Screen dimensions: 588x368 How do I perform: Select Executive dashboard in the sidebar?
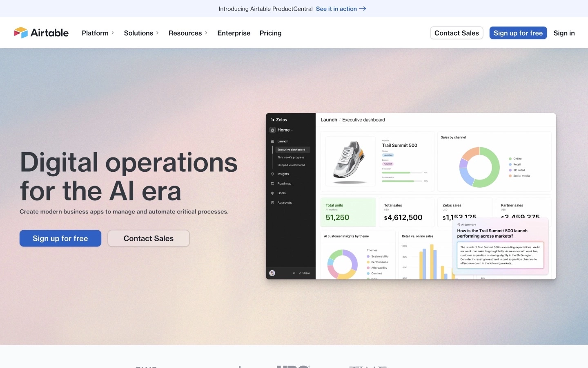click(x=293, y=150)
